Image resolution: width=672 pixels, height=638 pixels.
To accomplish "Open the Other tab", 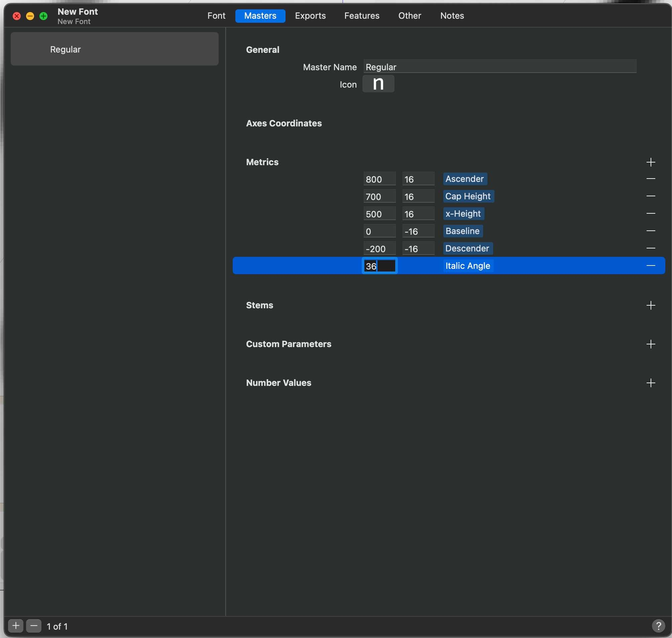I will pyautogui.click(x=410, y=16).
